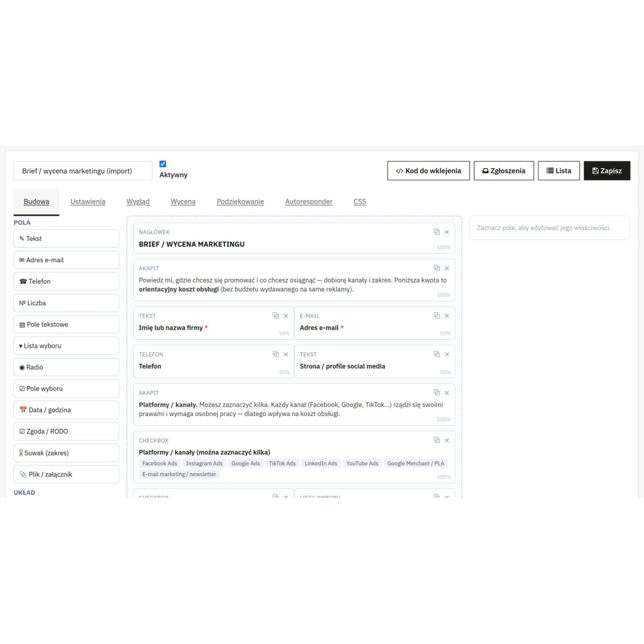Duplicate the Telefon form field
This screenshot has width=644, height=644.
pyautogui.click(x=276, y=354)
